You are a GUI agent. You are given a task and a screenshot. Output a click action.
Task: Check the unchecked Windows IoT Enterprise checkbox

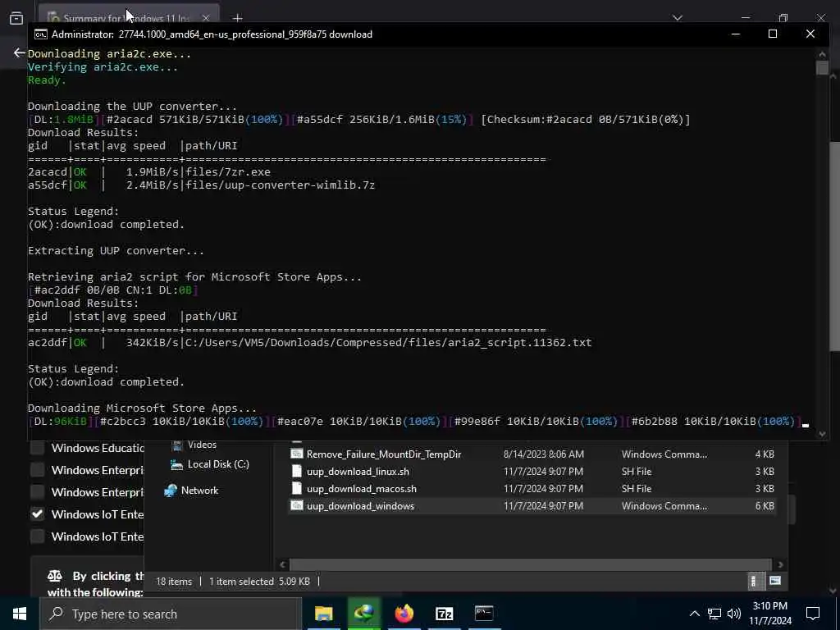[37, 536]
